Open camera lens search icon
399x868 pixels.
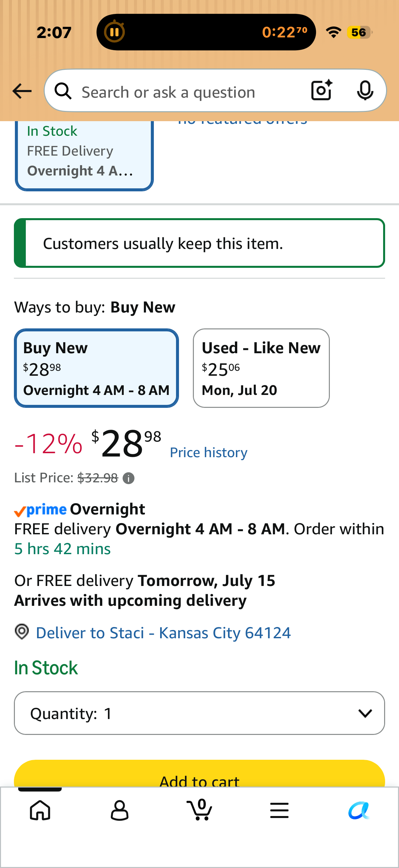tap(322, 90)
